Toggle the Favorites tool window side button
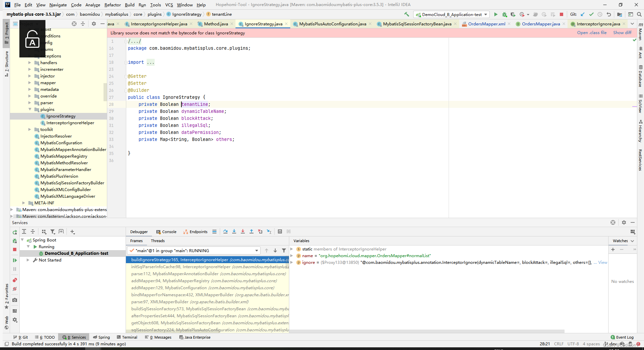This screenshot has width=644, height=350. click(x=6, y=296)
